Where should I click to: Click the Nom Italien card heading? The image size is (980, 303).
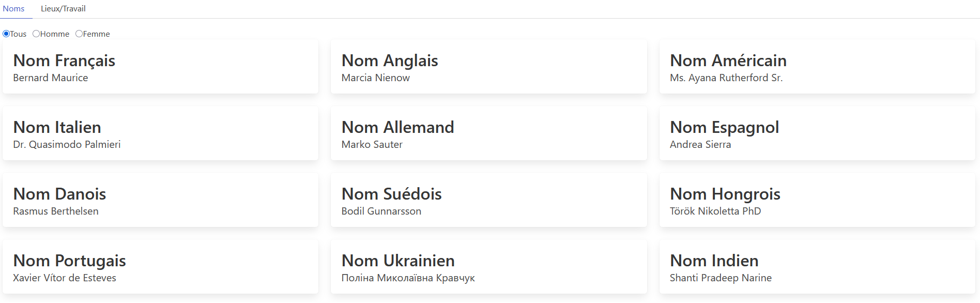(x=57, y=127)
